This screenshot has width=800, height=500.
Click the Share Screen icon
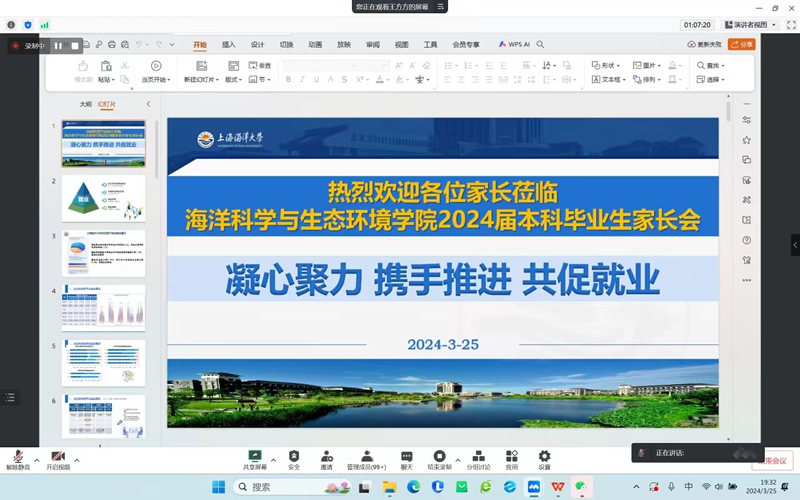coord(255,458)
